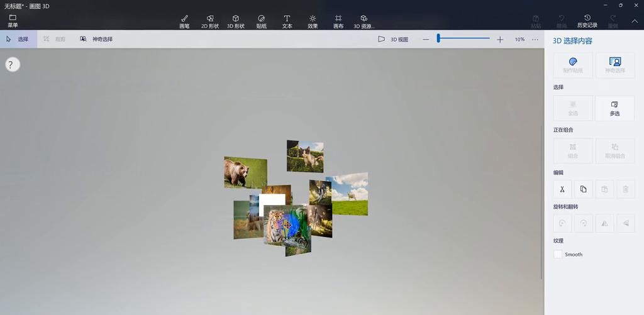Enable 多选 multi-select
Image resolution: width=644 pixels, height=315 pixels.
point(615,108)
